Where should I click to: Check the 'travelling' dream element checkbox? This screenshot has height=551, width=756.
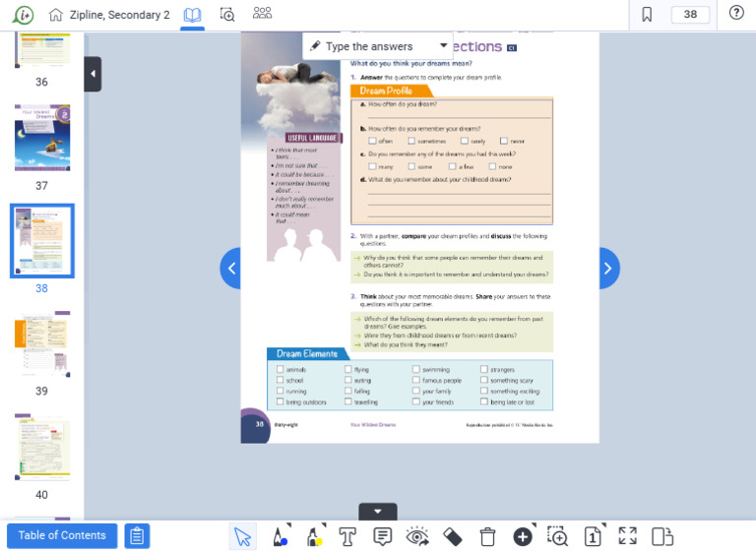[347, 401]
